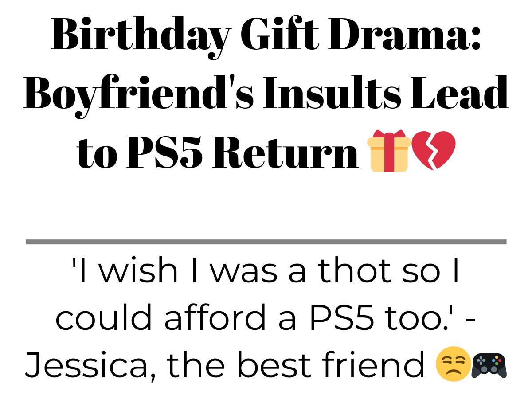
Task: Click the quote line 'I wish I was a thot so I'
Action: 266,272
